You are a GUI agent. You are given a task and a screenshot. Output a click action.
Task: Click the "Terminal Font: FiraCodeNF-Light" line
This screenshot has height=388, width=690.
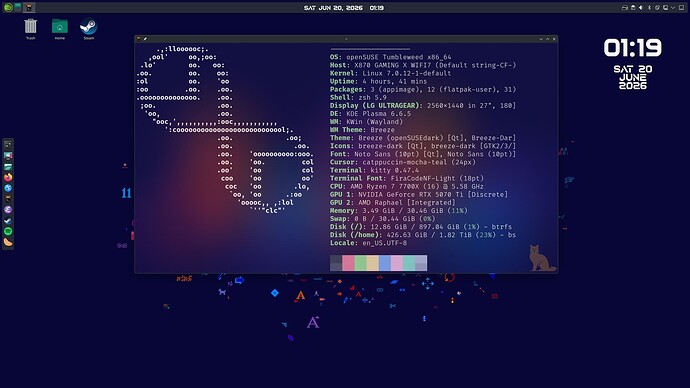tap(407, 178)
